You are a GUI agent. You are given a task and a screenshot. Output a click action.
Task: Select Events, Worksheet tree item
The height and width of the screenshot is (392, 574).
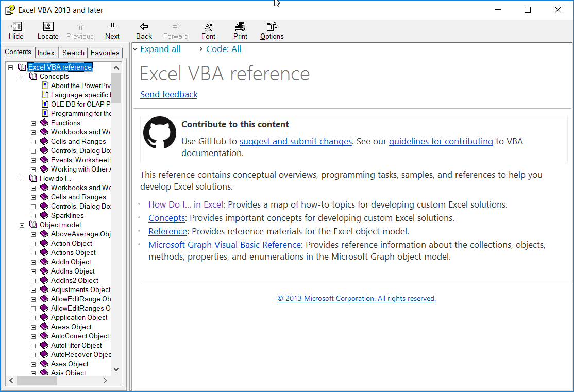[x=80, y=160]
